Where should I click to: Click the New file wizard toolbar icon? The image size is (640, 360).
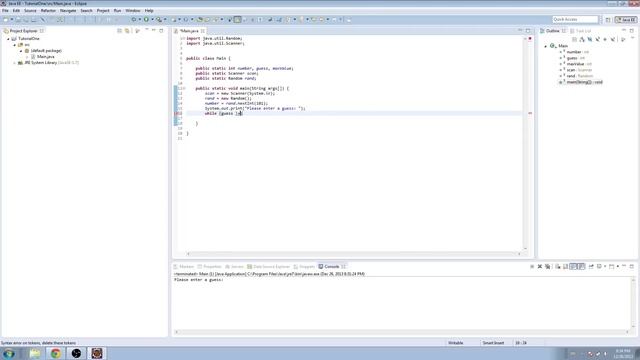6,20
